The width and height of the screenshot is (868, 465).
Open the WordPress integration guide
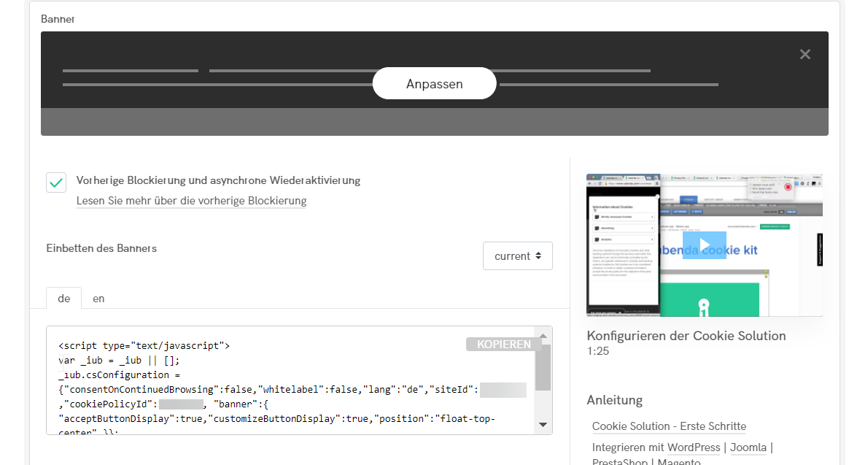pos(693,447)
